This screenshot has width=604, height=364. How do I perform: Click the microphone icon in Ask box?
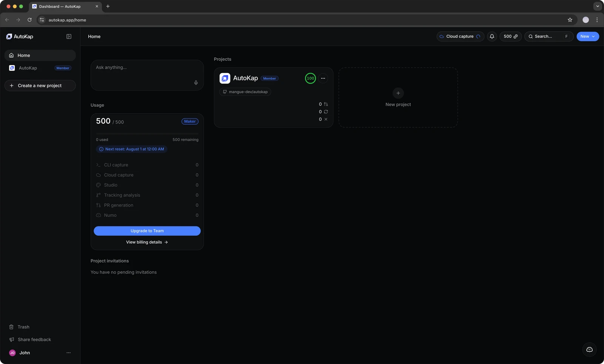(x=196, y=83)
